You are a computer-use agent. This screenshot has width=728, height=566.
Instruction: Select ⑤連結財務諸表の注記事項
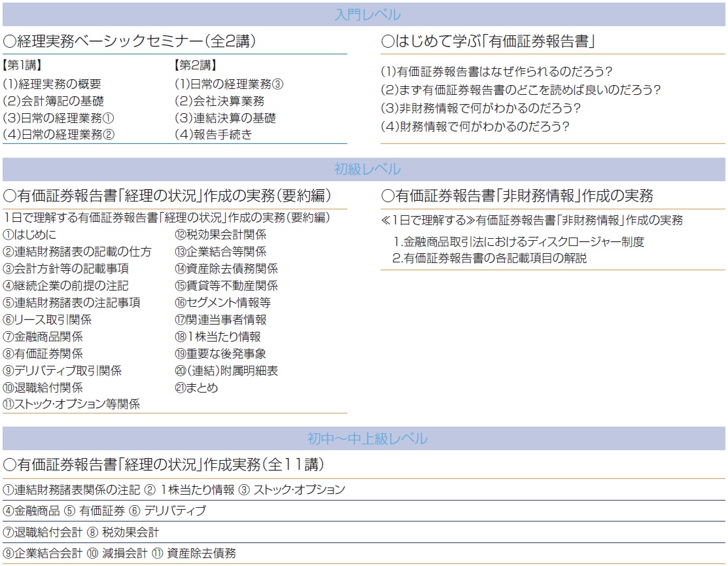71,303
